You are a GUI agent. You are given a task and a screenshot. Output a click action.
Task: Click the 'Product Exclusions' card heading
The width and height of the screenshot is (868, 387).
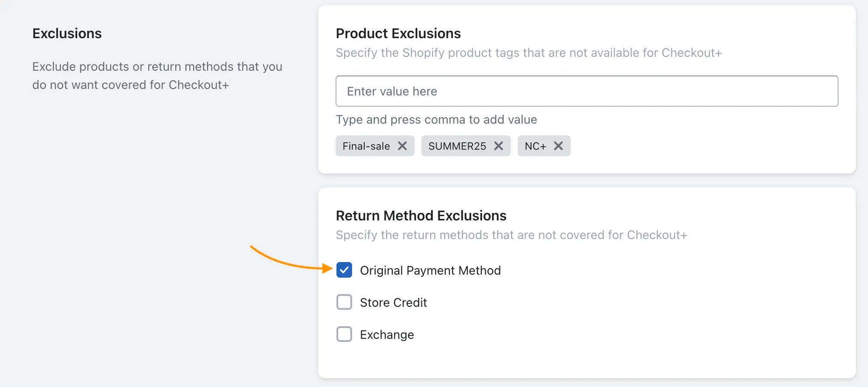pos(398,33)
